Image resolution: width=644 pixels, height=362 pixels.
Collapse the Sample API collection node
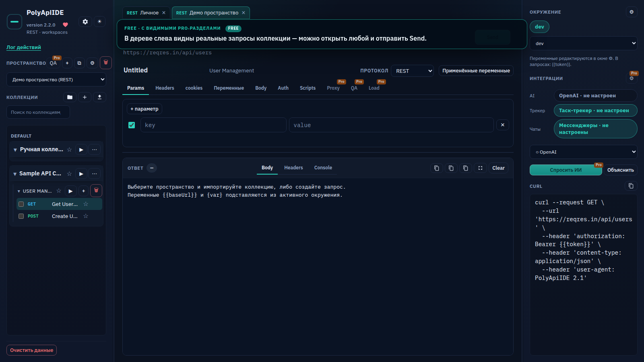point(15,174)
